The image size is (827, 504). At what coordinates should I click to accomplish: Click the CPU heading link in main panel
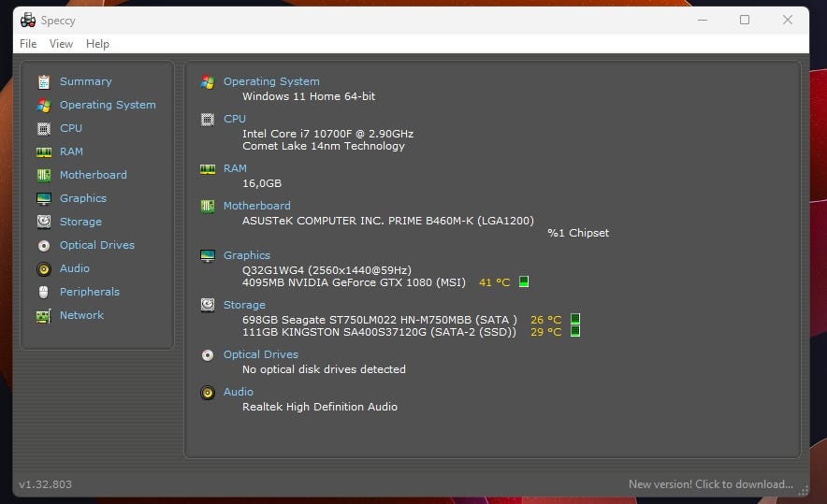[235, 119]
